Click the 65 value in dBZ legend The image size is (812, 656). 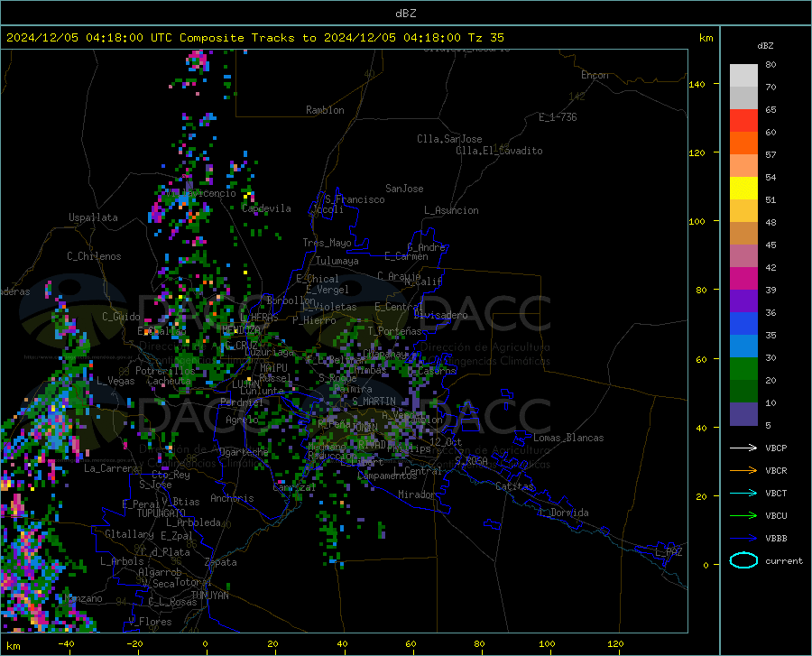[770, 110]
